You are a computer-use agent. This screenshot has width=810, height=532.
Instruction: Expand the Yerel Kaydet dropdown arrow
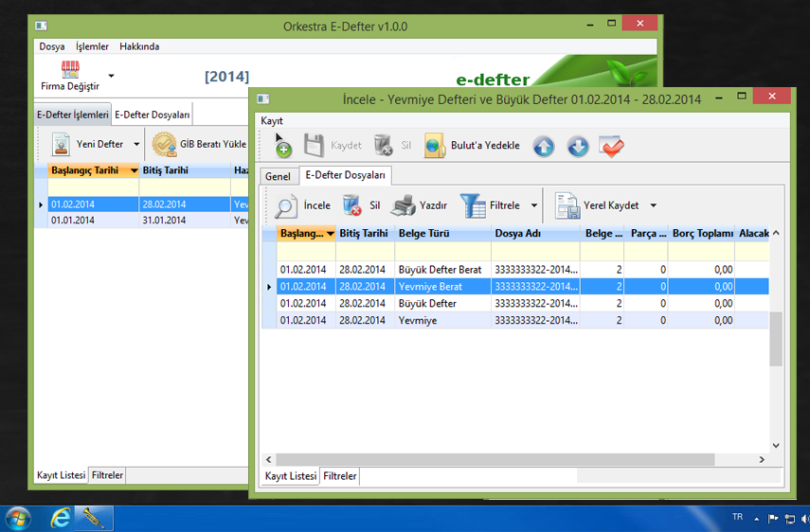[653, 205]
